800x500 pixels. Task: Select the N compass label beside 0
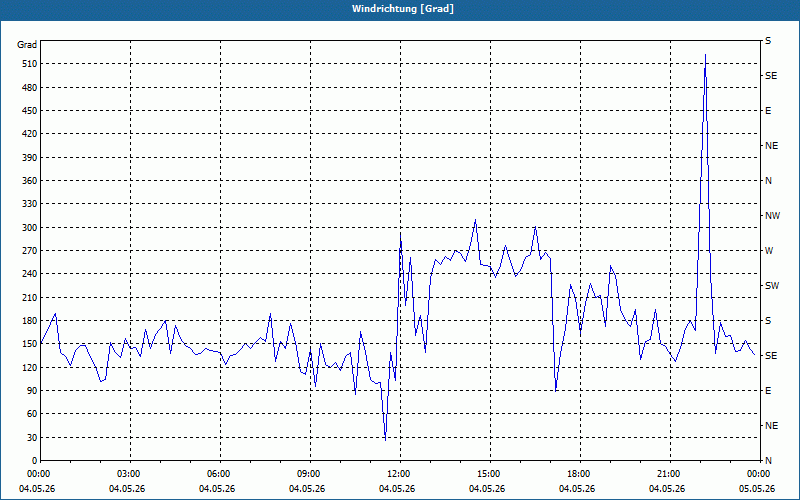768,460
